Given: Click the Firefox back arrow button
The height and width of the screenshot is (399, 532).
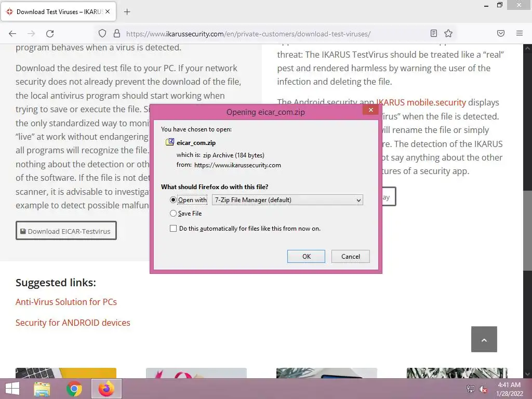Looking at the screenshot, I should pos(12,34).
